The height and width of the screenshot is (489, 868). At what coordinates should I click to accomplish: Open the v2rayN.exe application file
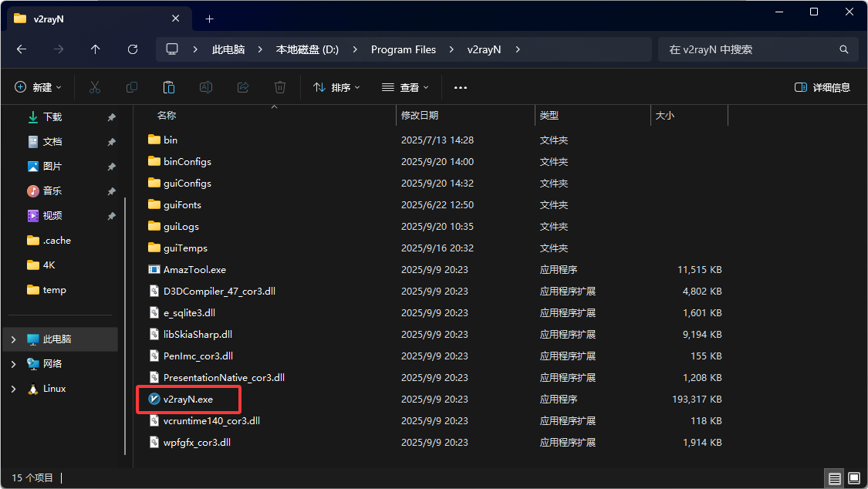pos(187,400)
